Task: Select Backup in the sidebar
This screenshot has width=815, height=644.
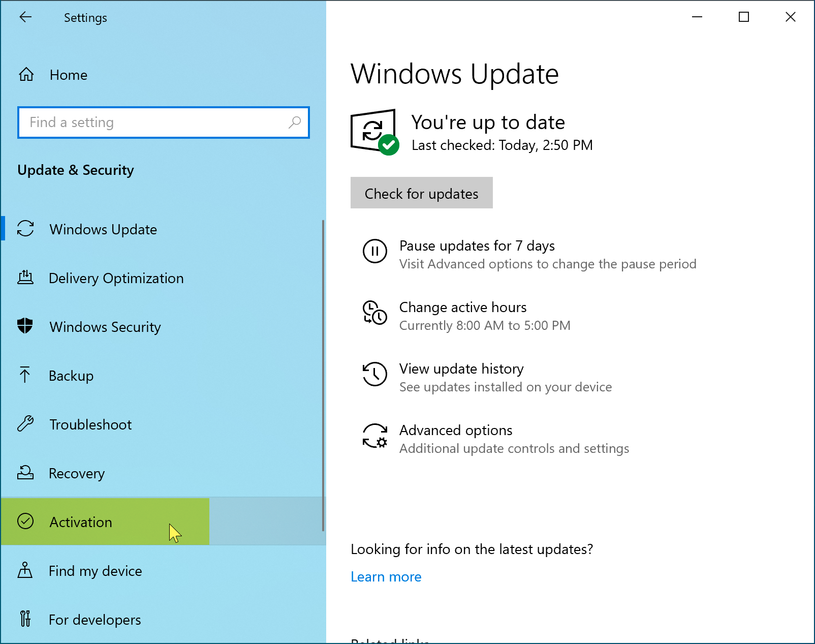Action: tap(71, 376)
